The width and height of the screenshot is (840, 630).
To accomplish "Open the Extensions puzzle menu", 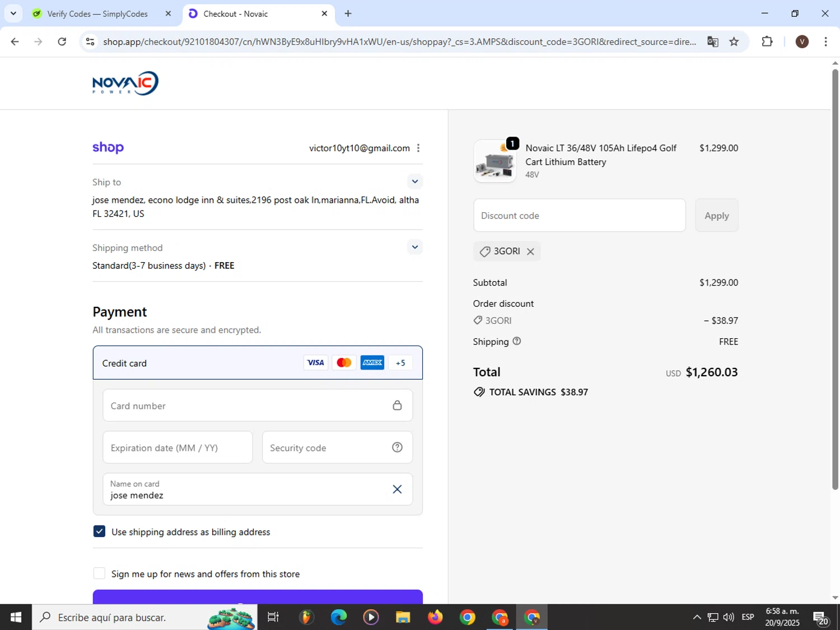I will pyautogui.click(x=767, y=41).
